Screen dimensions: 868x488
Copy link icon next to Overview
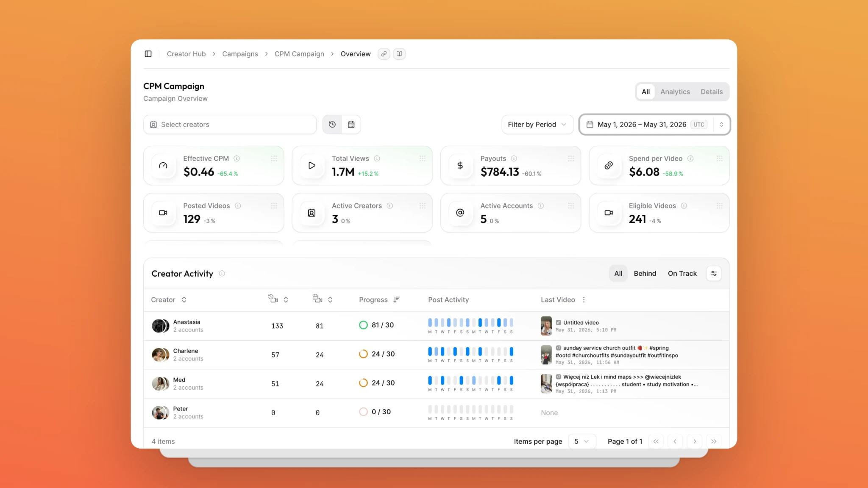(384, 54)
